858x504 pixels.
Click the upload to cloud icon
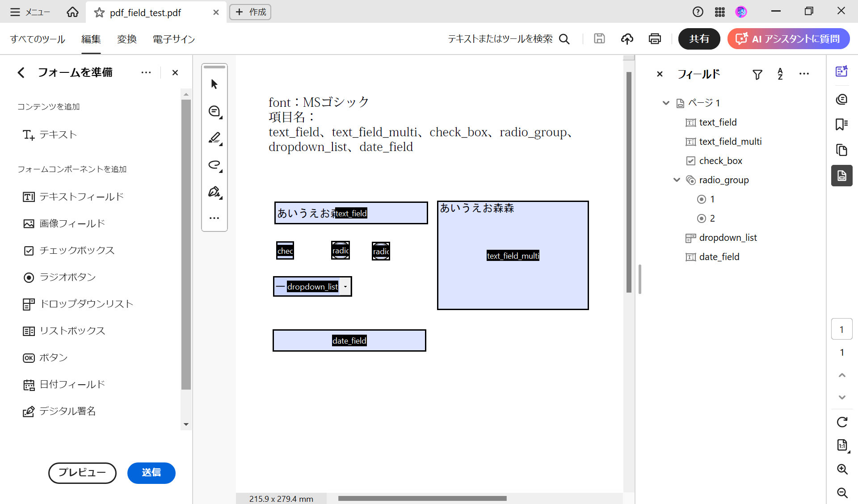pyautogui.click(x=627, y=39)
